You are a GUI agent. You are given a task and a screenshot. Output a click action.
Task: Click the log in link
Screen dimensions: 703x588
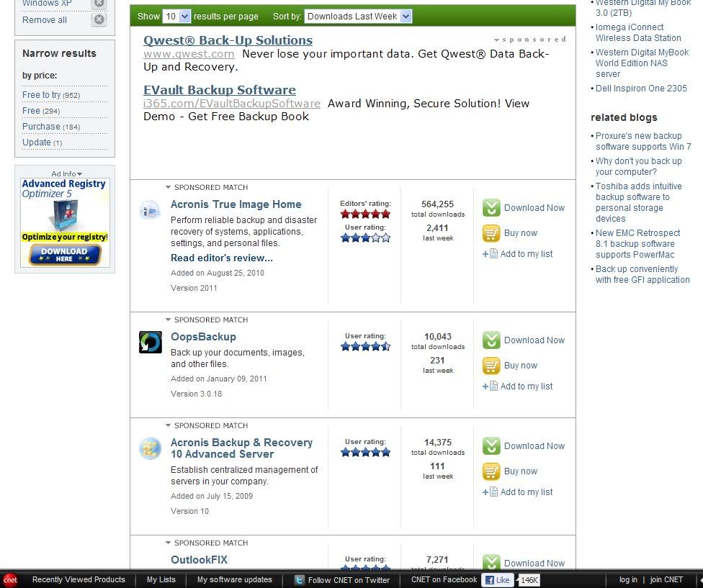tap(628, 579)
